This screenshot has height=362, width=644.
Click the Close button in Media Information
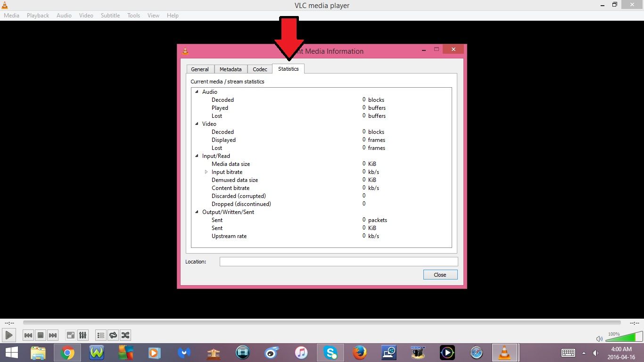coord(439,274)
